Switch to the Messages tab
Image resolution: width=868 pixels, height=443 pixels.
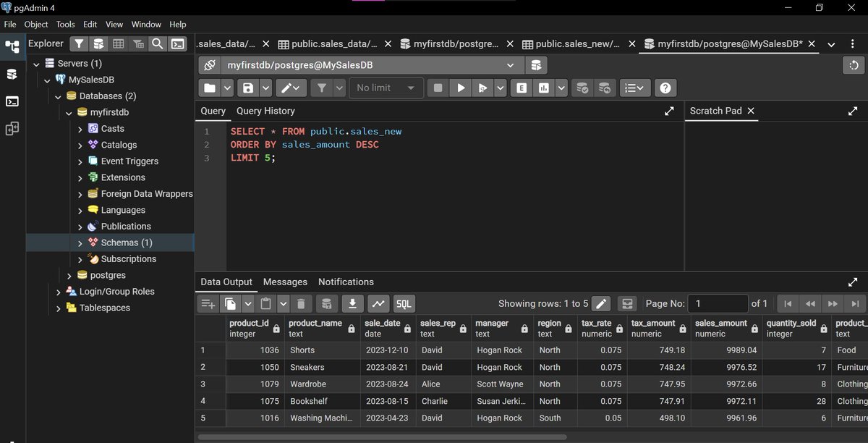point(285,282)
